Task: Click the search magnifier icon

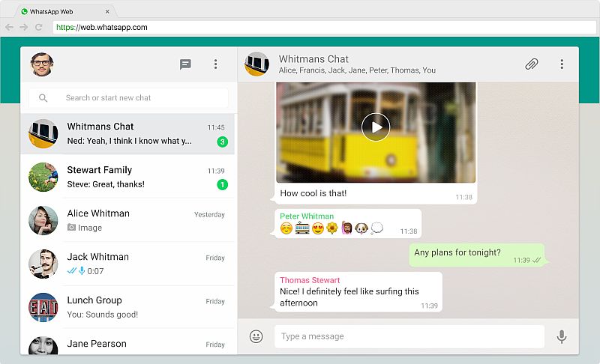Action: coord(43,98)
